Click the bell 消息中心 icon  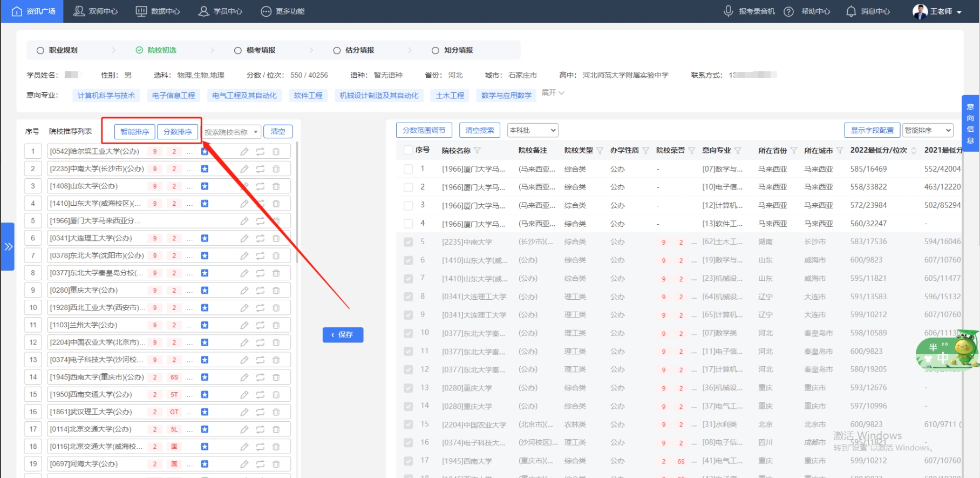[x=851, y=11]
